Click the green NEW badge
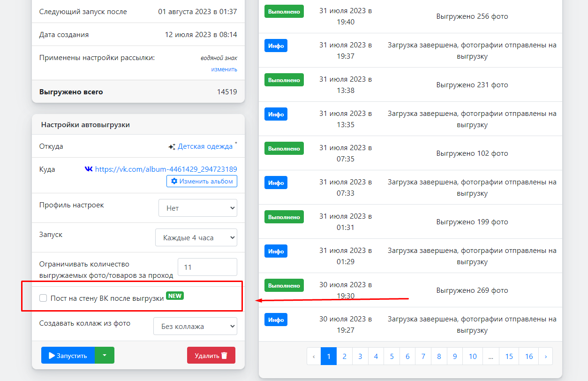 [175, 296]
